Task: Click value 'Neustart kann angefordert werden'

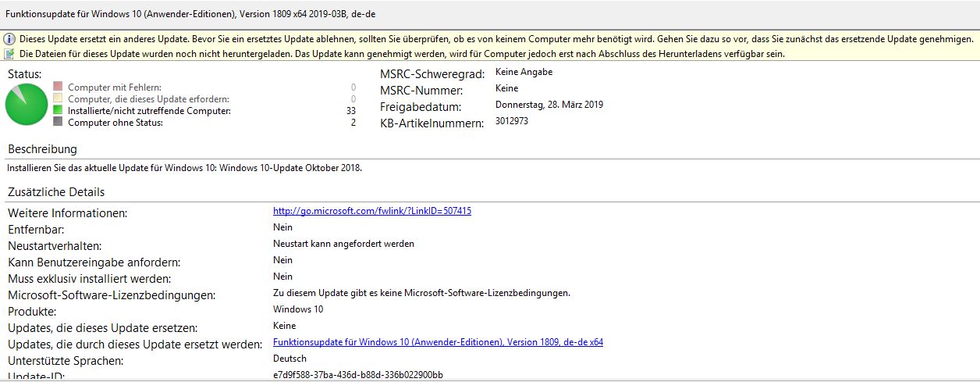Action: 343,244
